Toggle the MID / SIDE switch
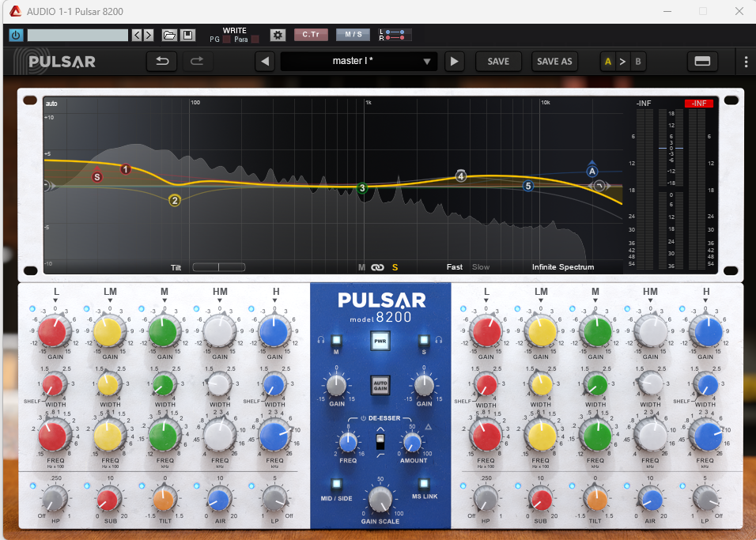The height and width of the screenshot is (540, 756). pyautogui.click(x=337, y=484)
